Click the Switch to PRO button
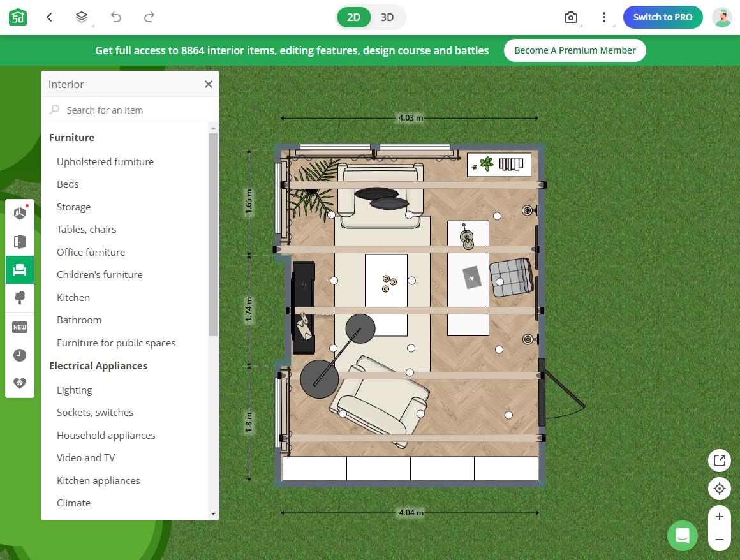The width and height of the screenshot is (740, 560). tap(663, 17)
